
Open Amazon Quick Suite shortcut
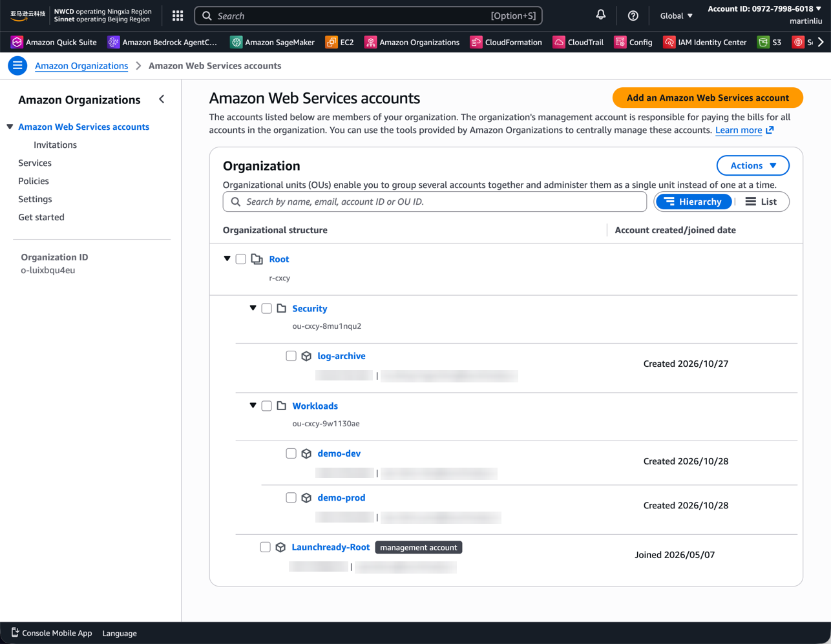(x=54, y=42)
